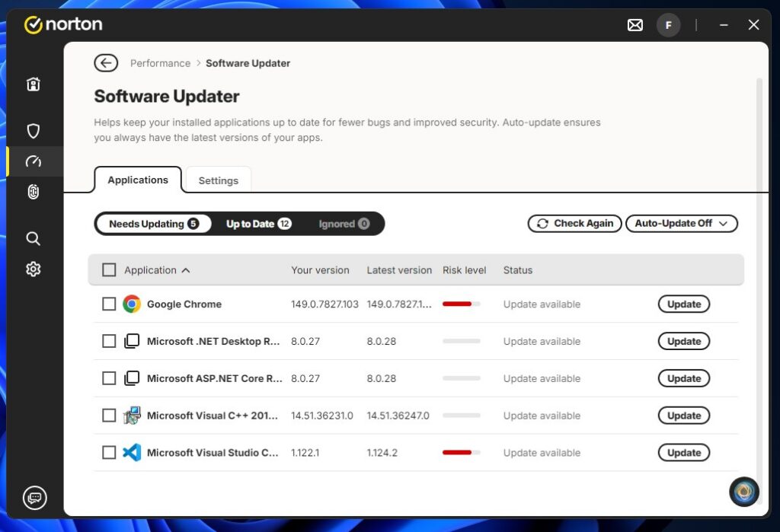Open the Auto-Update Off dropdown
Image resolution: width=780 pixels, height=532 pixels.
(x=682, y=224)
